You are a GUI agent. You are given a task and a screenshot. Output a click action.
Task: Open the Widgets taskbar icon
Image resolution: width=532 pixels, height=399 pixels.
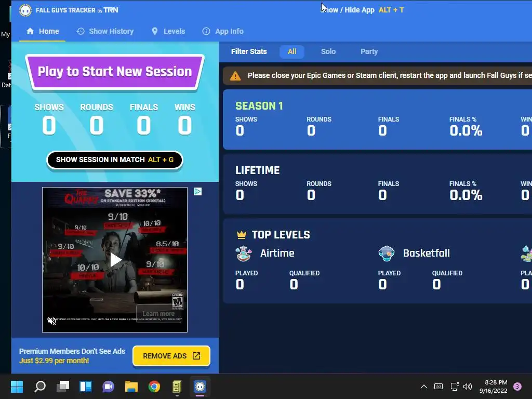pos(86,387)
